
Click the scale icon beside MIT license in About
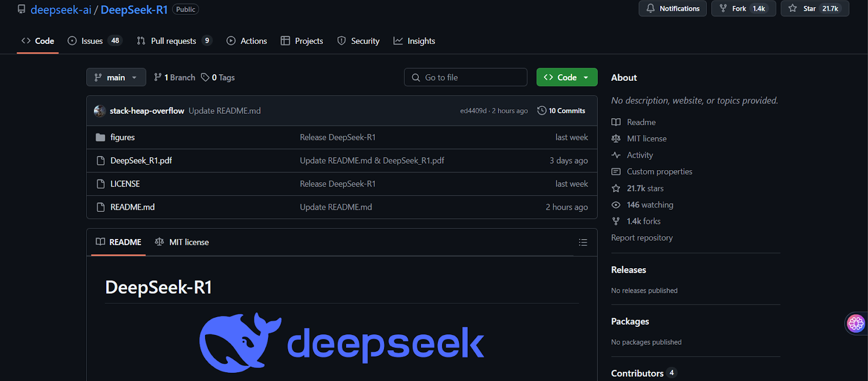pos(616,139)
